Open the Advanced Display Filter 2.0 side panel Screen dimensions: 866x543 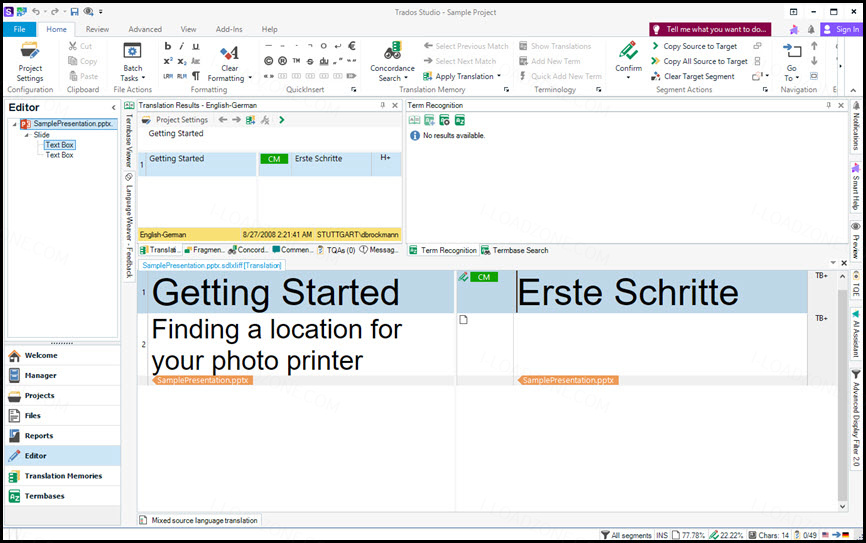[856, 418]
